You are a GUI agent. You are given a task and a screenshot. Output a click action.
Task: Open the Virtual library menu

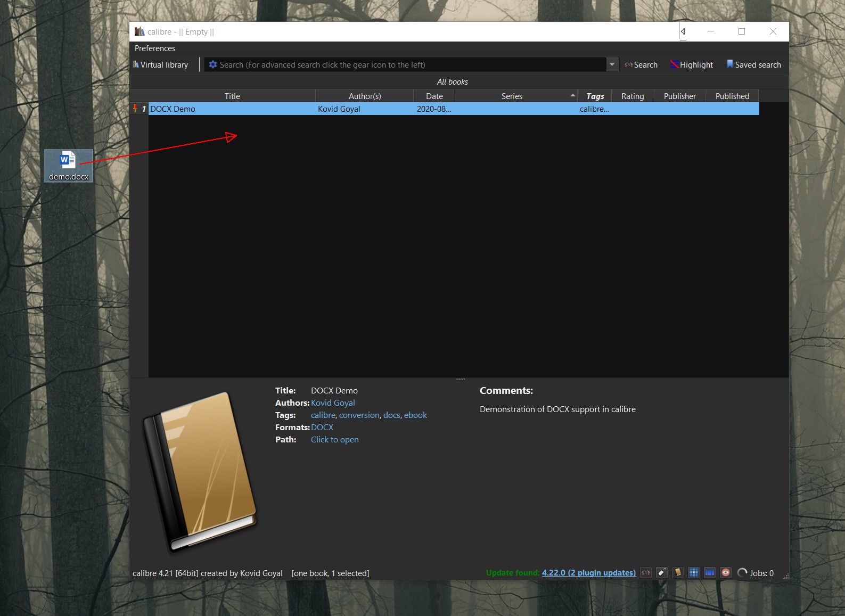pyautogui.click(x=160, y=65)
